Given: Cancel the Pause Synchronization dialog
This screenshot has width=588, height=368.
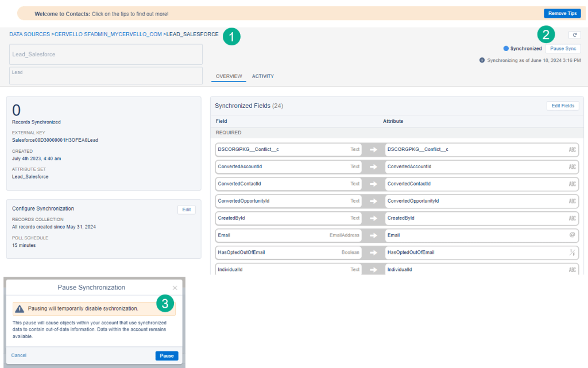Looking at the screenshot, I should pos(19,356).
